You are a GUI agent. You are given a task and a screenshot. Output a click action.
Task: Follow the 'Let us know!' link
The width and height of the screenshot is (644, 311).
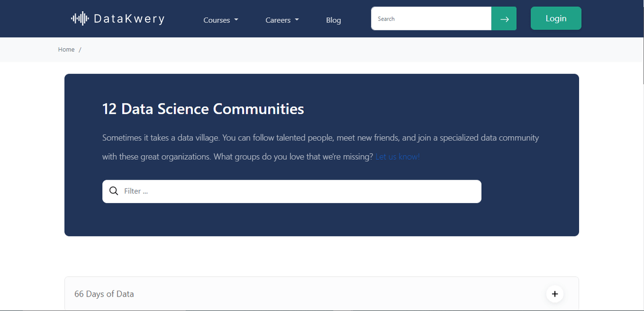pos(397,157)
